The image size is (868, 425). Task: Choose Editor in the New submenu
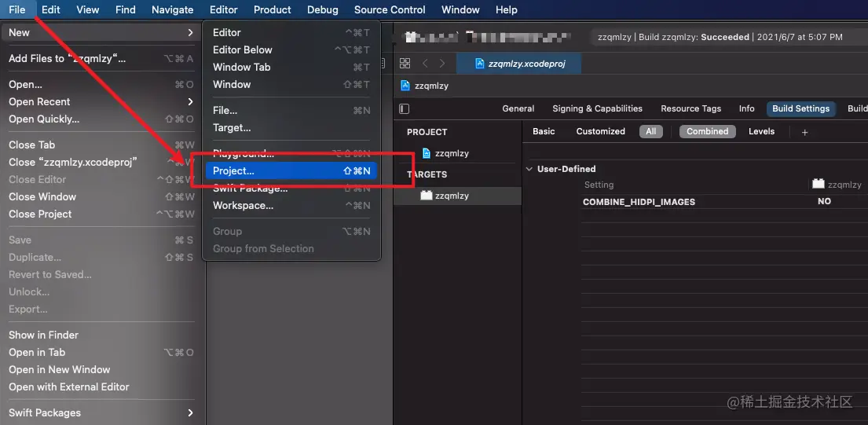click(291, 33)
